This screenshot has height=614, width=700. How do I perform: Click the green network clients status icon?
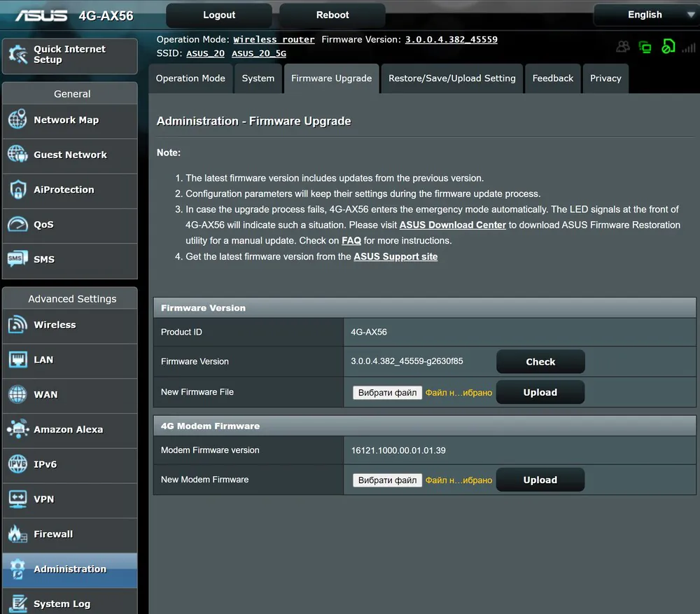[x=645, y=47]
